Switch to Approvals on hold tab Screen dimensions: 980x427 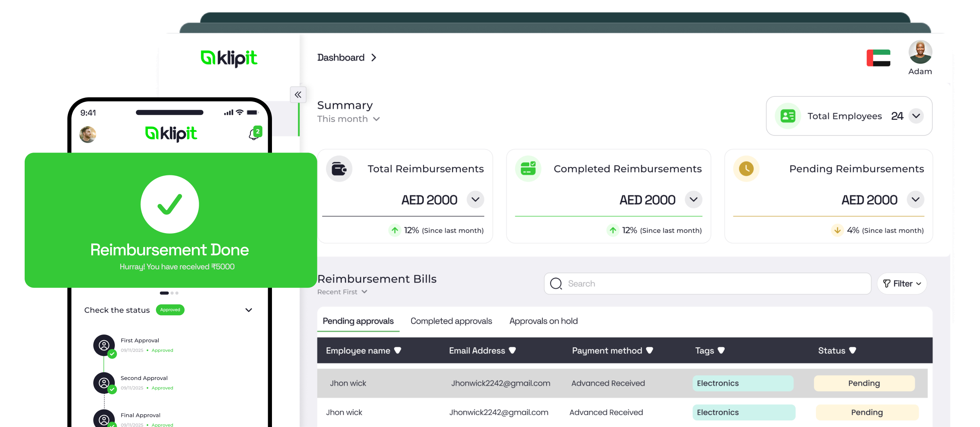pyautogui.click(x=544, y=321)
